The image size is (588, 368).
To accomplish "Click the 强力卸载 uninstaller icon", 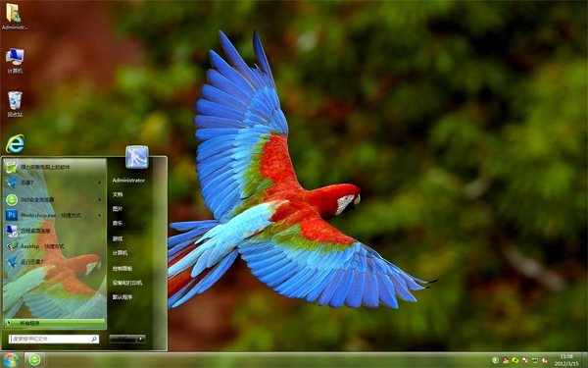I will (12, 167).
